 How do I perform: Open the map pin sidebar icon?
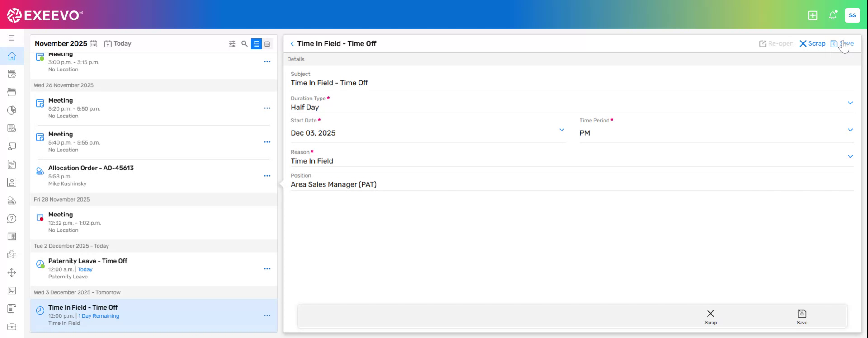12,254
